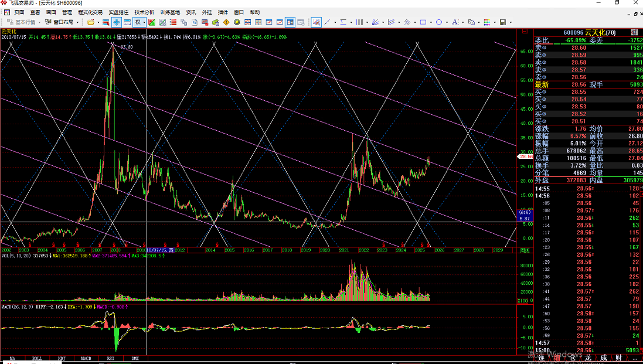Expand the trend line tool dropdown arrow
Screen dimensions: 643x364
click(x=335, y=22)
